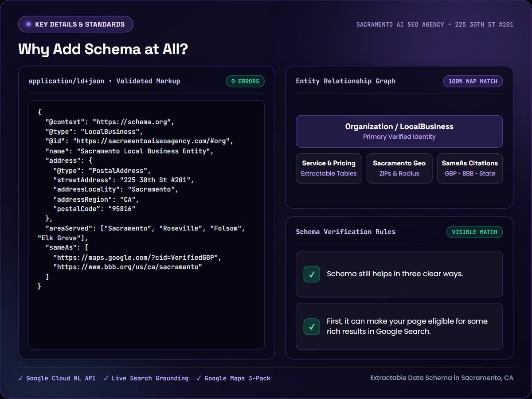Click the 'addressLocality' code line

click(x=116, y=190)
